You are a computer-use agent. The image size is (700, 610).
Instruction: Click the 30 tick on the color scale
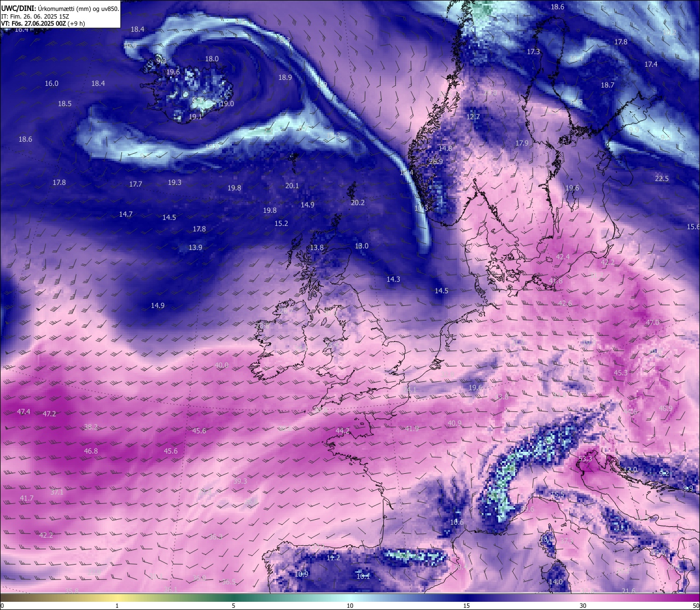point(583,606)
